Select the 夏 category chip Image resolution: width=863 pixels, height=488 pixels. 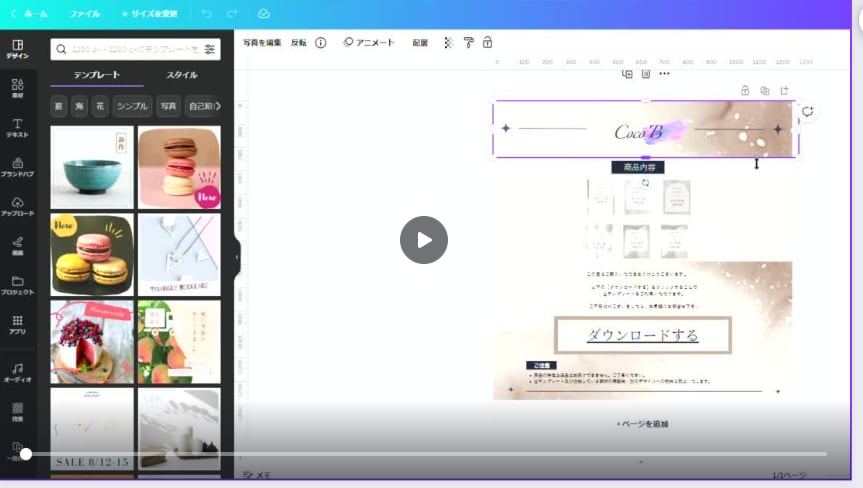[x=58, y=106]
